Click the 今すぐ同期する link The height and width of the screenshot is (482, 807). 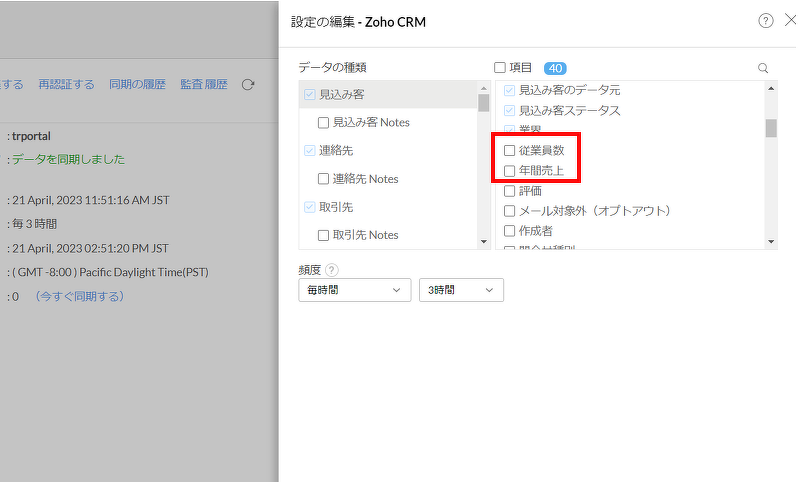coord(80,296)
